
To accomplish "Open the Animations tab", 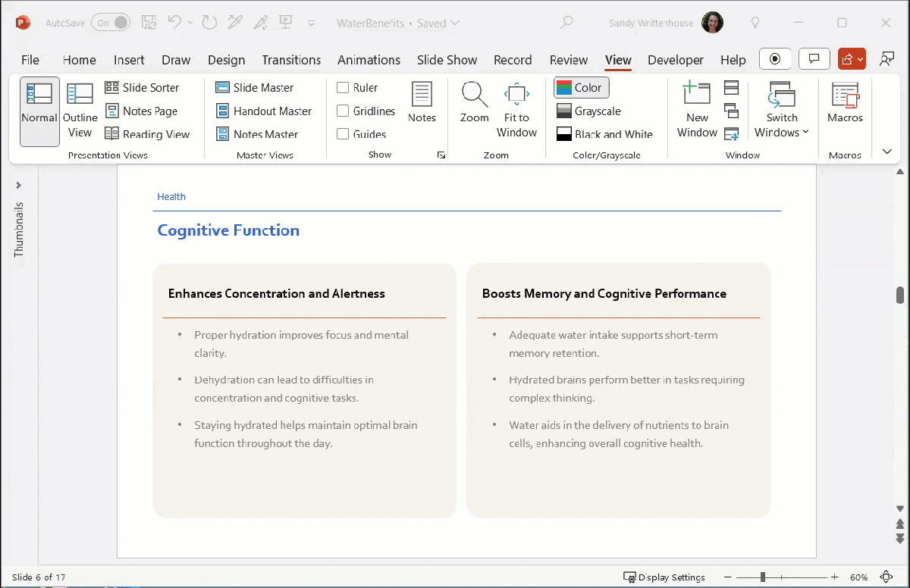I will [x=369, y=60].
